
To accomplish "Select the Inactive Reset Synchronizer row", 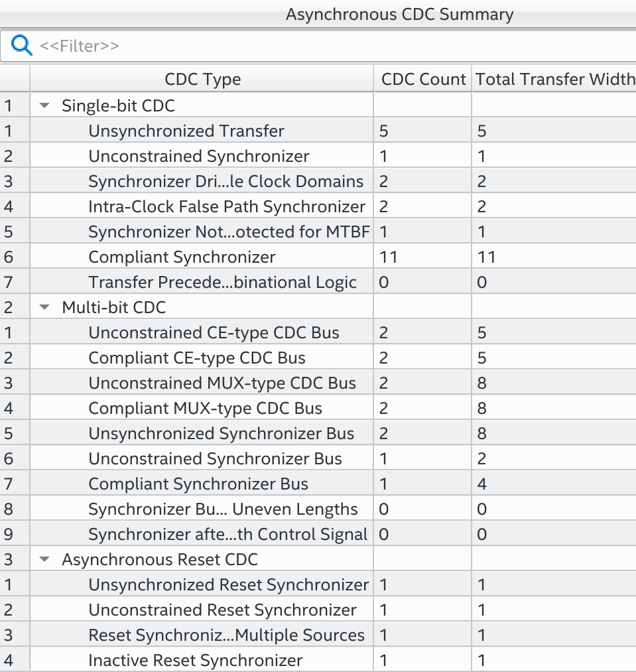I will click(x=195, y=660).
